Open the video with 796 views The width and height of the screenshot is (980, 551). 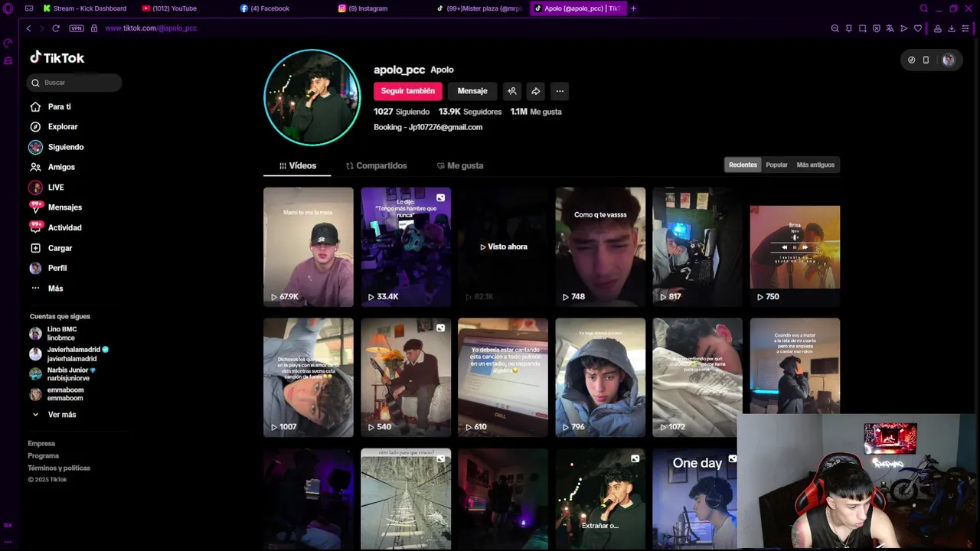coord(600,377)
